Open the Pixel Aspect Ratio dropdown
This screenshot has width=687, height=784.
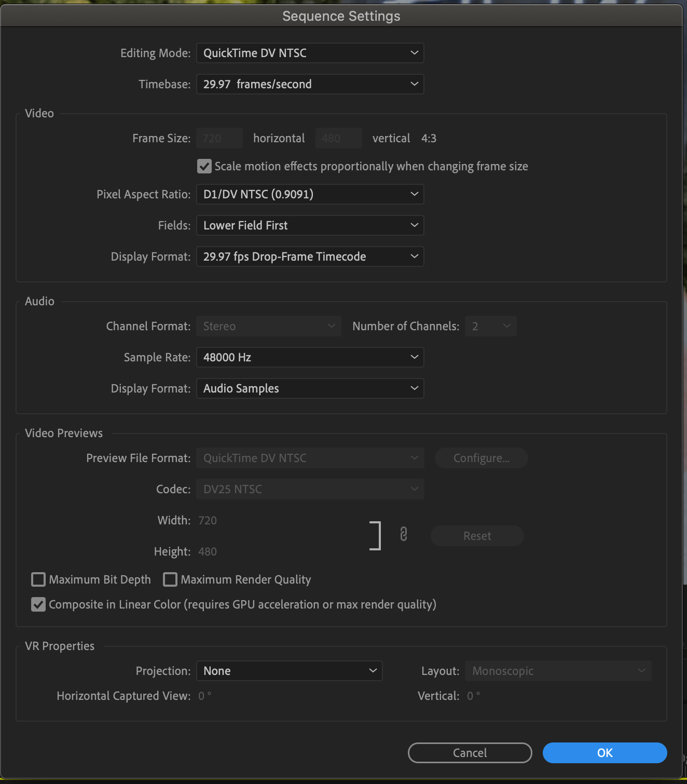[310, 194]
